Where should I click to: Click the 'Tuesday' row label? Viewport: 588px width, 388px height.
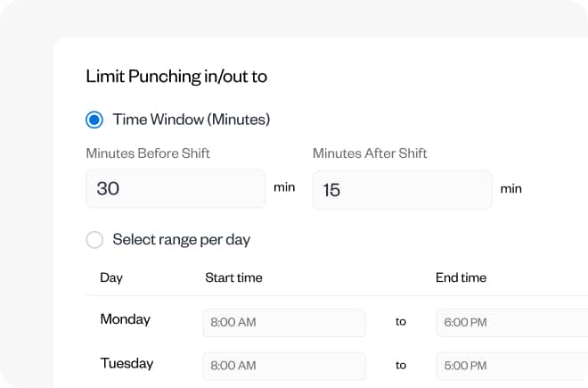[127, 363]
